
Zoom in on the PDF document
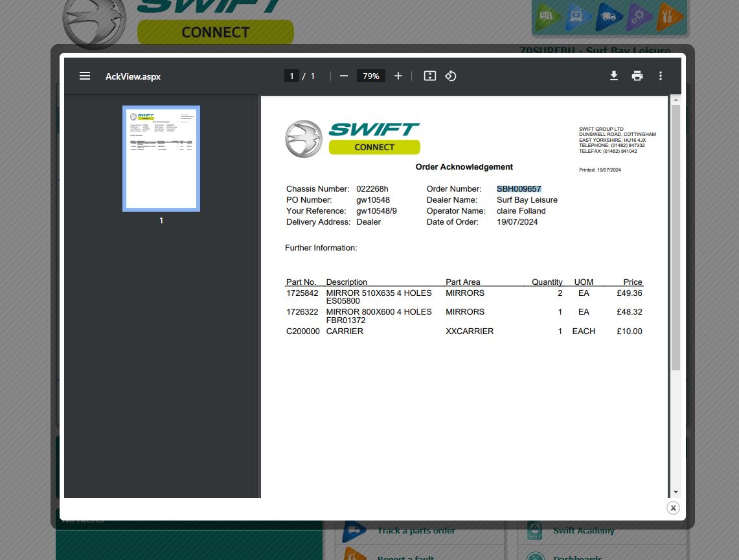pos(398,76)
